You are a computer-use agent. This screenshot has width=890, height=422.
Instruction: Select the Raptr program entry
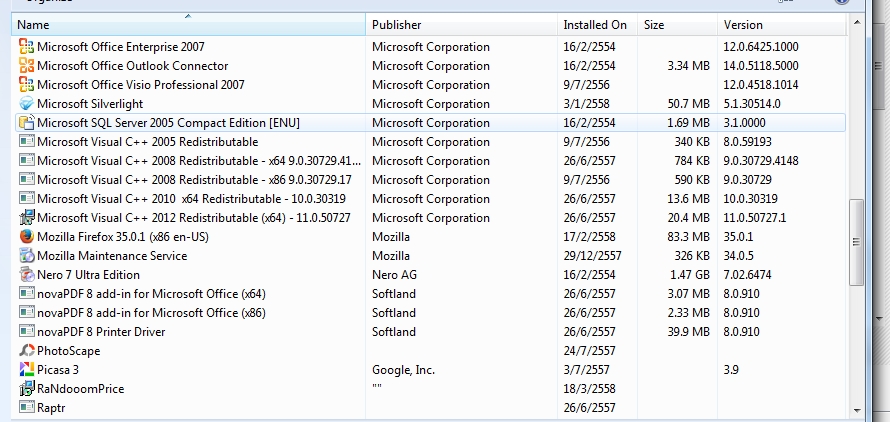click(x=430, y=407)
